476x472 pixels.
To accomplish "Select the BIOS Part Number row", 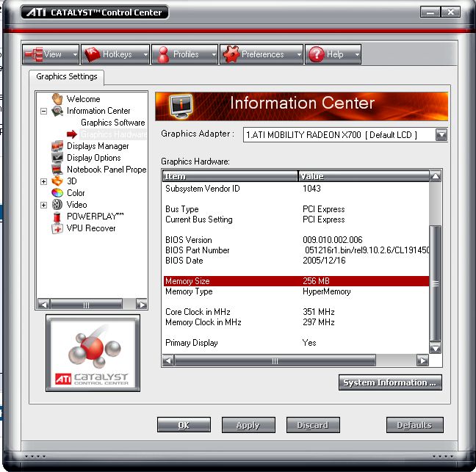I will coord(296,250).
